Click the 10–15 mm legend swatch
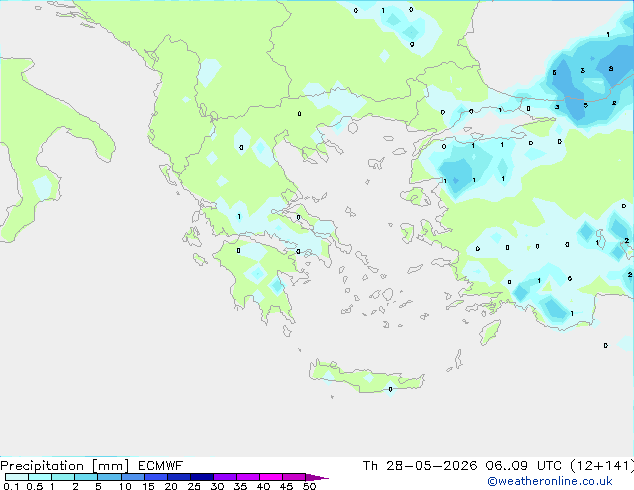 point(132,477)
